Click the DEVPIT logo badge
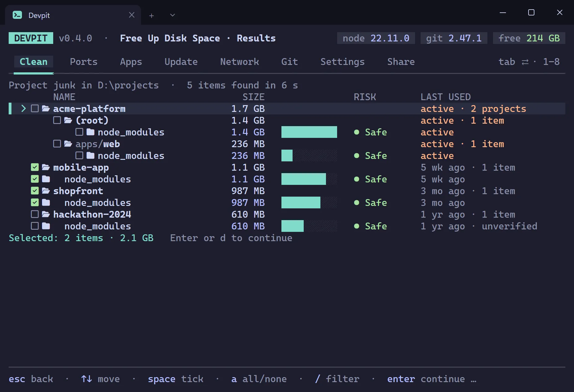 31,38
